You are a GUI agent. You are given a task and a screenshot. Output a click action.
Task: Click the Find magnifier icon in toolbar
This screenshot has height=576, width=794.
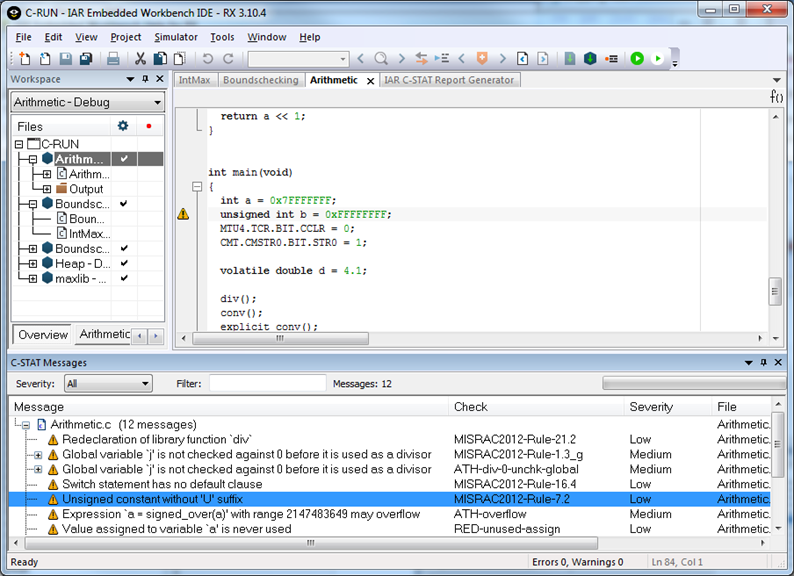pyautogui.click(x=381, y=59)
